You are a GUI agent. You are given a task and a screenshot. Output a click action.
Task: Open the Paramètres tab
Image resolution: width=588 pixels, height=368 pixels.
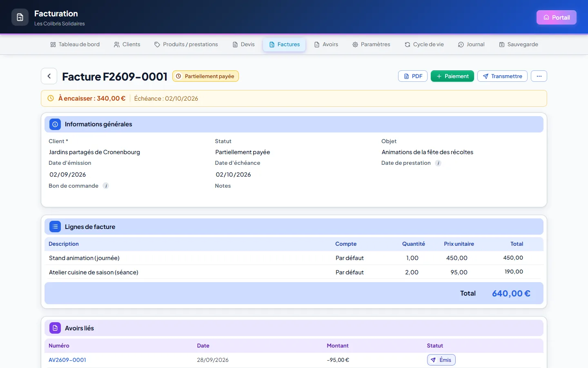(371, 45)
